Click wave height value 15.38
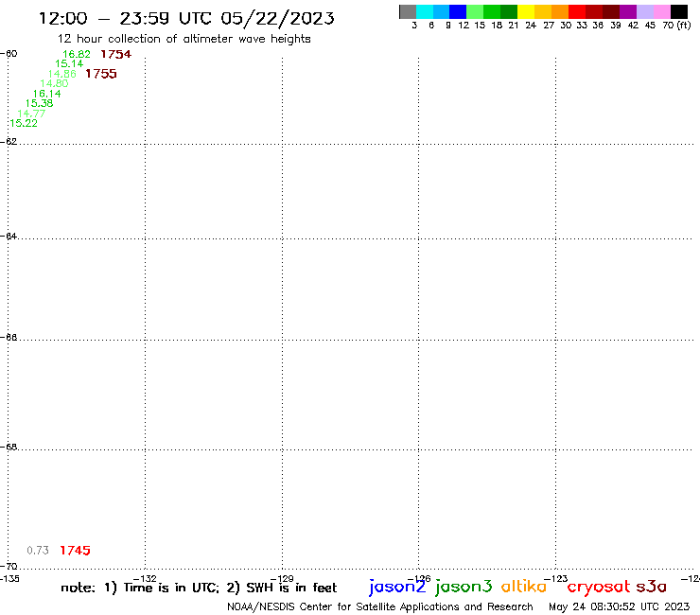The width and height of the screenshot is (700, 615). [39, 103]
